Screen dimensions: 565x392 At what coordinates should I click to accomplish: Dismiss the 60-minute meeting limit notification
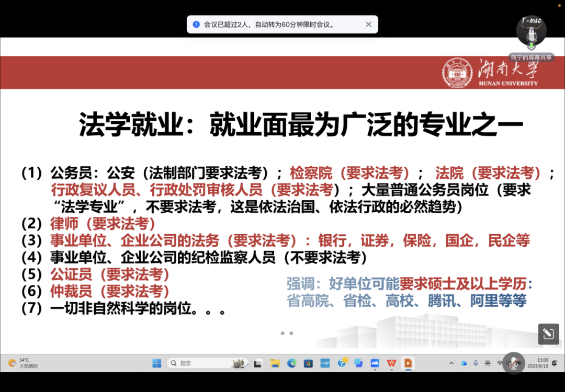click(x=368, y=24)
